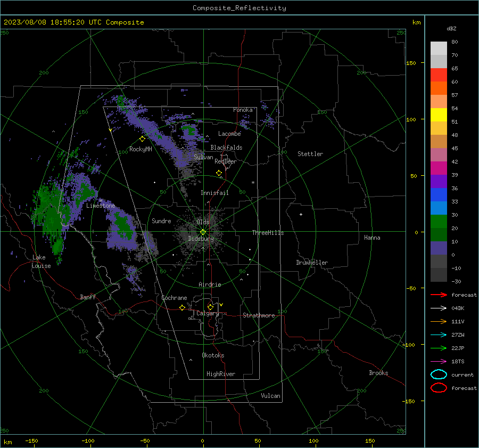Click the blue 36 dBZ color swatch
This screenshot has height=448, width=479.
tap(439, 194)
